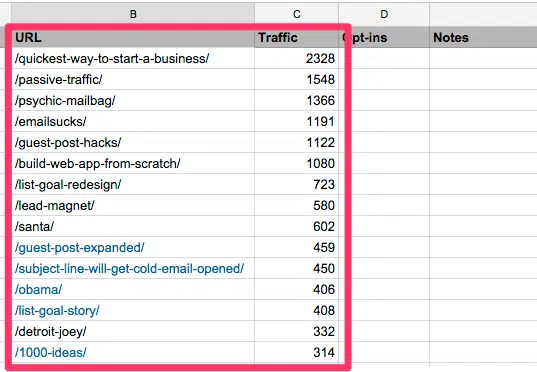Viewport: 537px width, 372px height.
Task: Select empty Opt-ins cell for /santa/ row
Action: (384, 226)
